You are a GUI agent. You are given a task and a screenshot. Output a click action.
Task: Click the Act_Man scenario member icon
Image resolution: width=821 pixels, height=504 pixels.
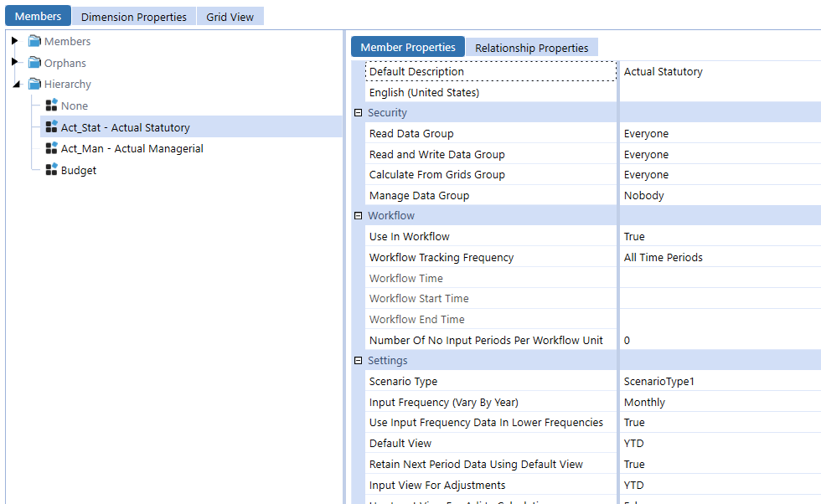[x=51, y=148]
